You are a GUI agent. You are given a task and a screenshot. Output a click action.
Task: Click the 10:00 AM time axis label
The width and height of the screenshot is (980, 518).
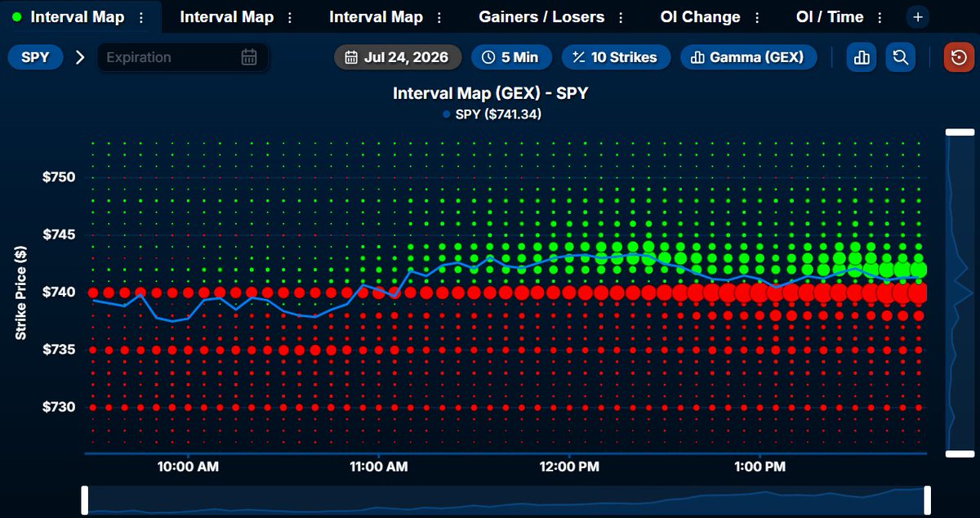tap(188, 467)
